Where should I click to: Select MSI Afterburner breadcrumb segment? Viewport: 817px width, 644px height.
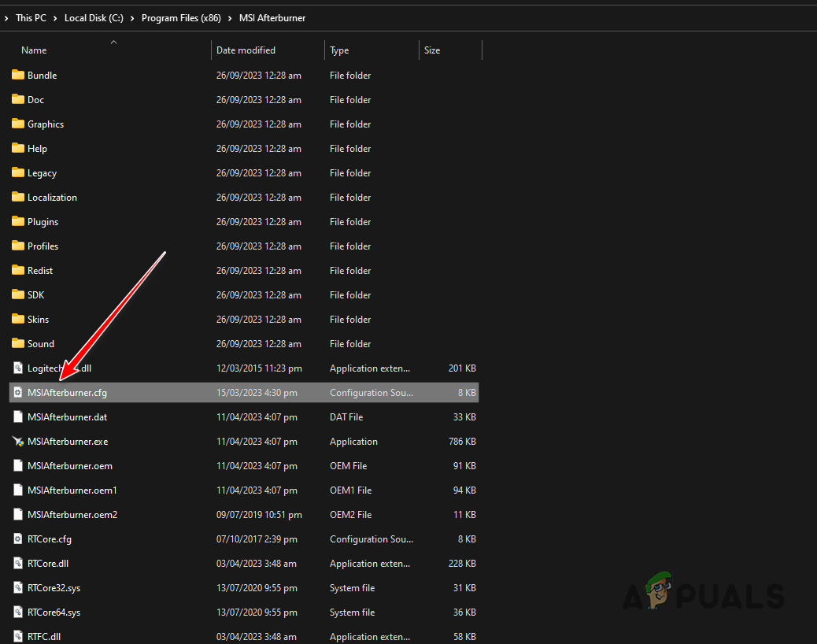pos(272,18)
